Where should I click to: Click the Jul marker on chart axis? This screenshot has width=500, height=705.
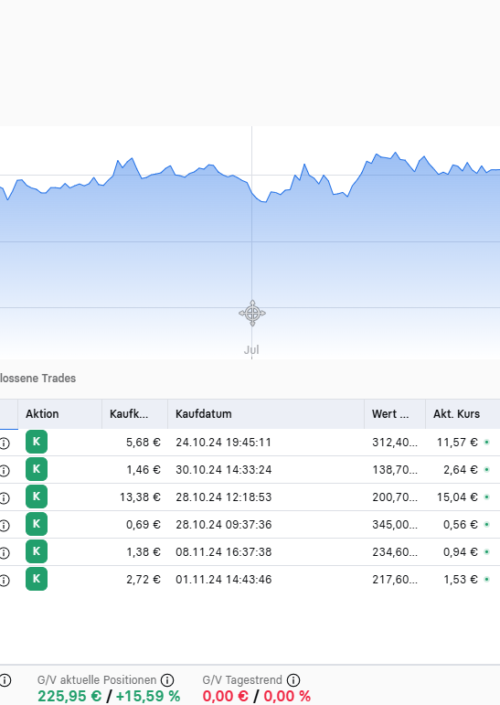pos(251,349)
